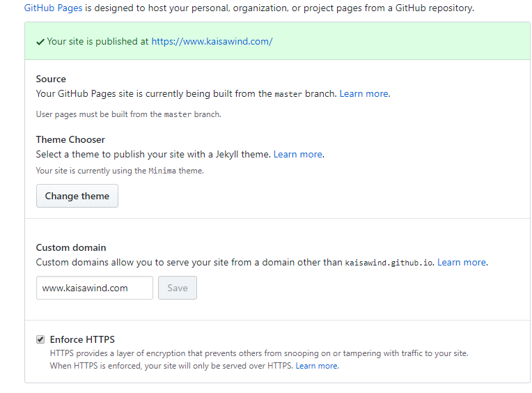Click Learn more about Jekyll themes
The height and width of the screenshot is (393, 532).
(298, 154)
